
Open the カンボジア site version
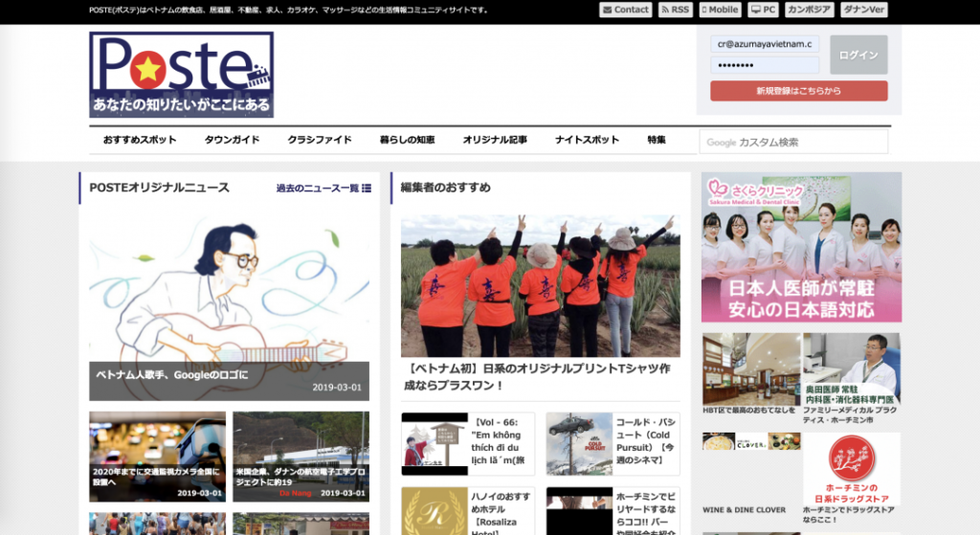tap(810, 10)
